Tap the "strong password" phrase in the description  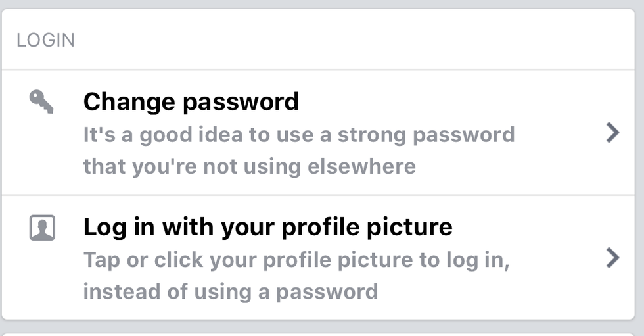[x=426, y=135]
